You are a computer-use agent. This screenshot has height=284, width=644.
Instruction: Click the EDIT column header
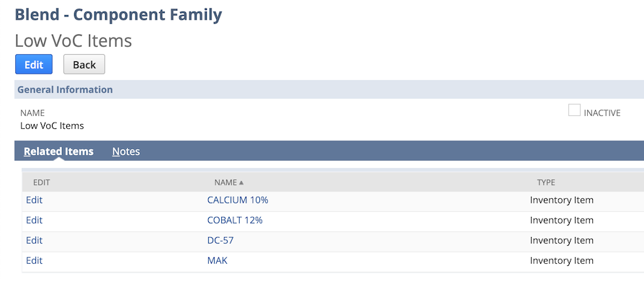[x=42, y=182]
